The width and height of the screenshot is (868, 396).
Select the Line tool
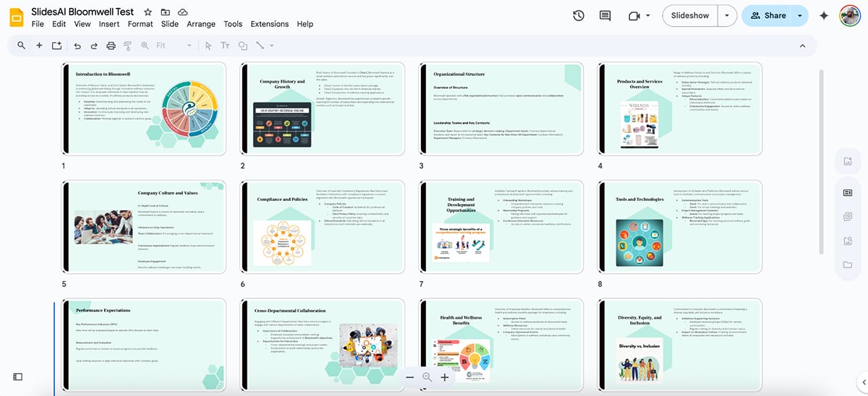(x=260, y=46)
